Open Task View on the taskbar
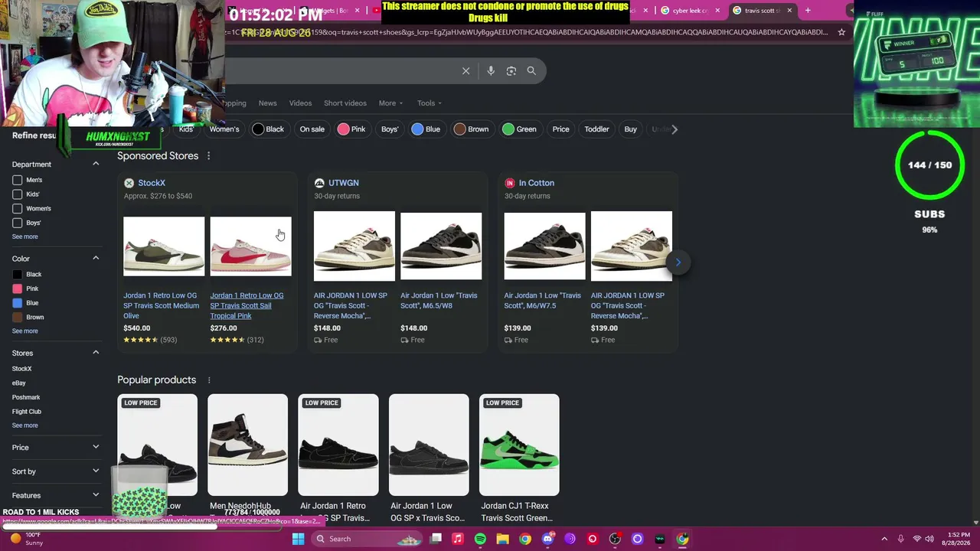The width and height of the screenshot is (980, 551). (436, 539)
